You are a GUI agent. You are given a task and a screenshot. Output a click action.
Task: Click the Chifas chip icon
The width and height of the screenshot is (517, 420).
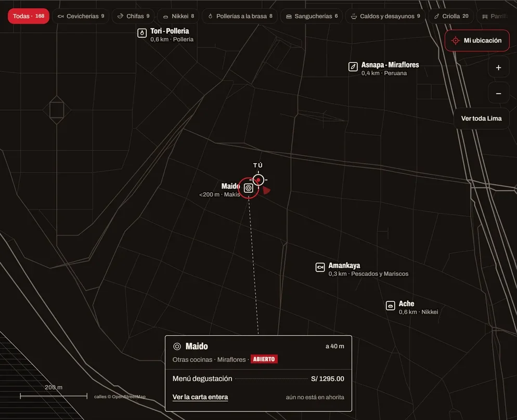tap(120, 16)
